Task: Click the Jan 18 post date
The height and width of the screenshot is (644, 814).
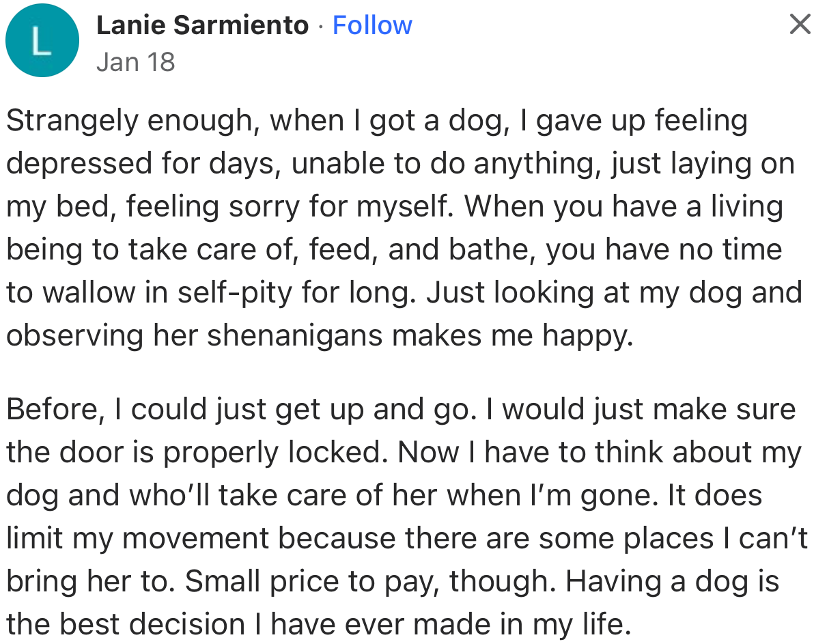Action: (x=136, y=62)
